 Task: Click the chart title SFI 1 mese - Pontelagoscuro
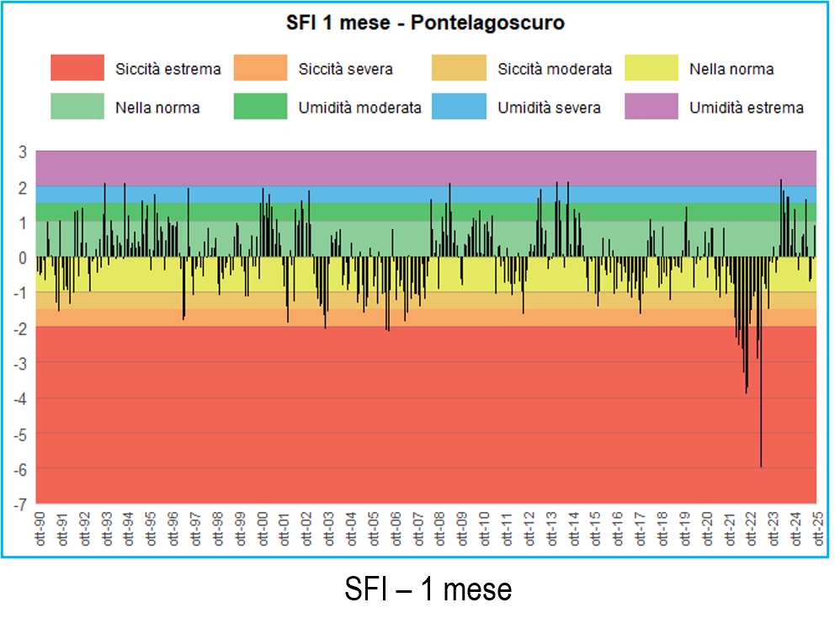pos(425,24)
